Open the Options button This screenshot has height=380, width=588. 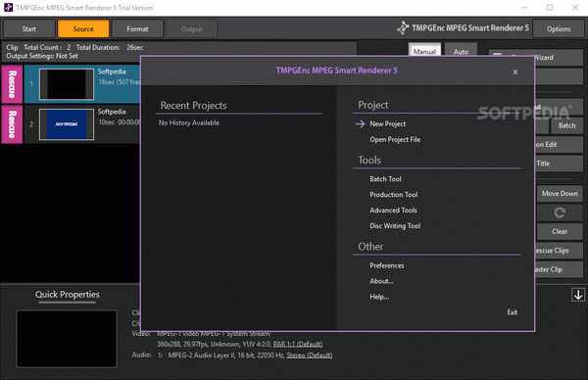559,28
